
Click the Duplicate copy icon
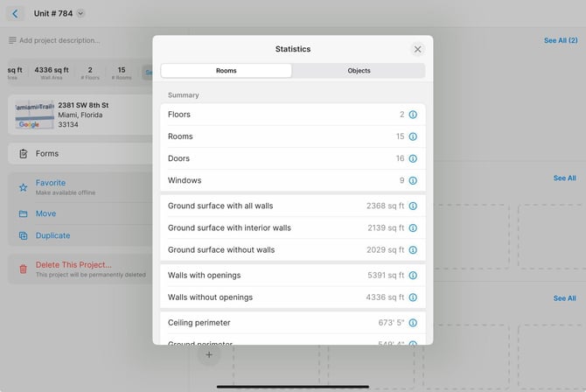(23, 235)
